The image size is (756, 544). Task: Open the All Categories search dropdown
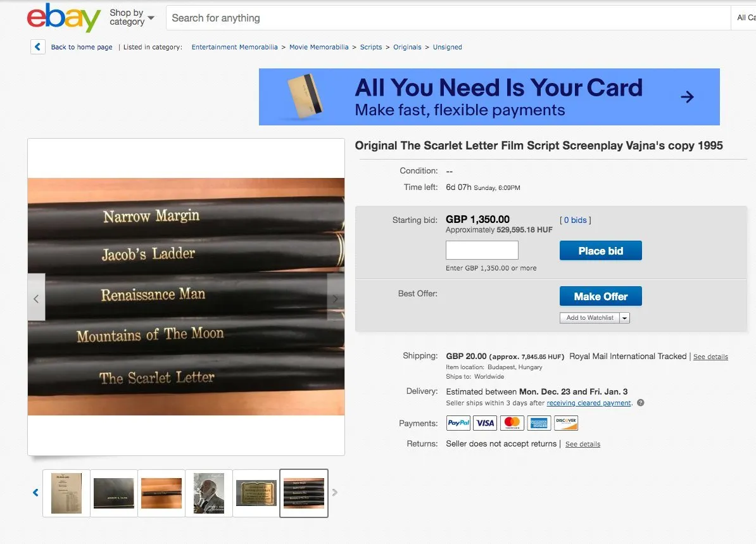coord(745,18)
